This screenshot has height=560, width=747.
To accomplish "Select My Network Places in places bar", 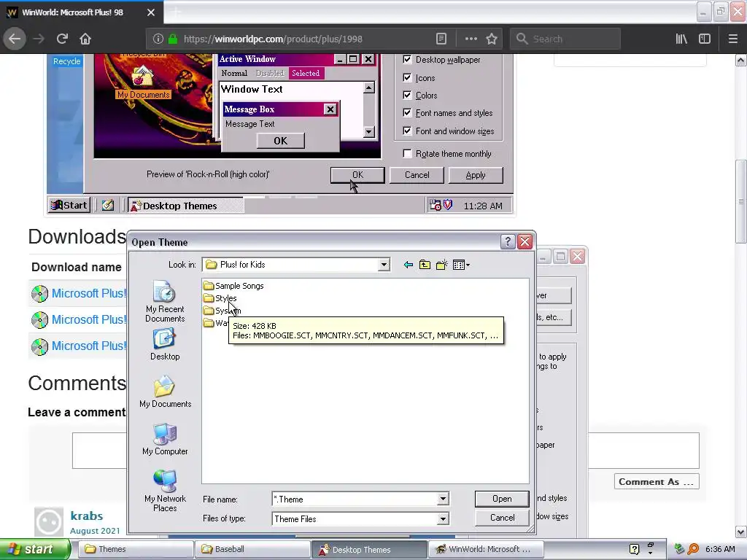I will [165, 491].
